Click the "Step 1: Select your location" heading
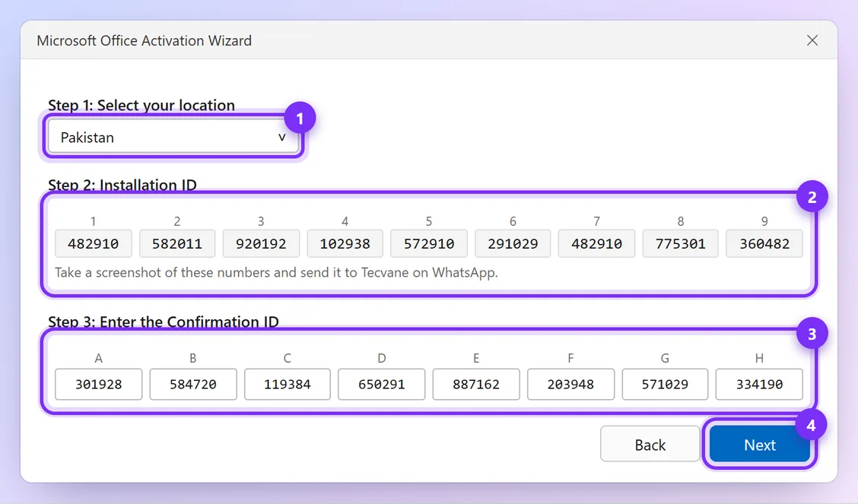The height and width of the screenshot is (504, 858). pos(141,105)
